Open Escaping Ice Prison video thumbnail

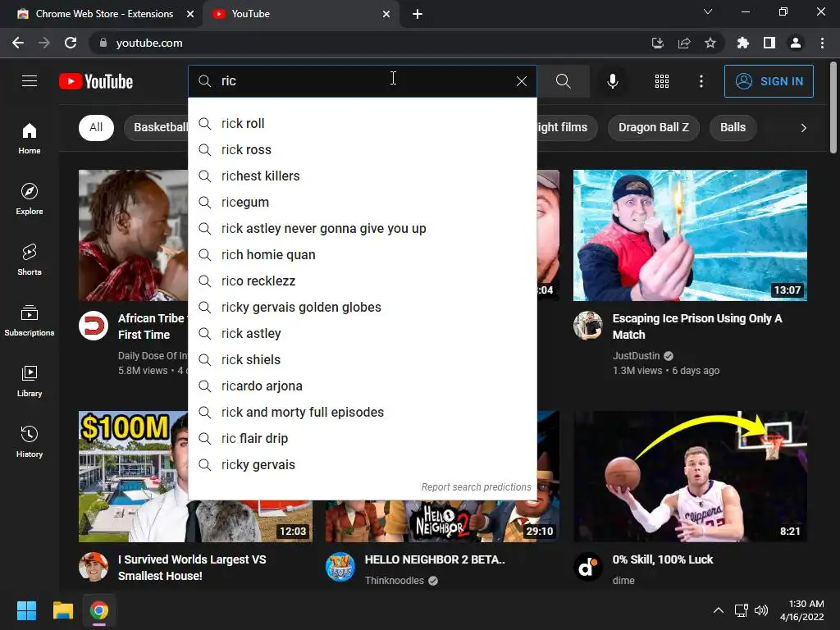pos(690,235)
